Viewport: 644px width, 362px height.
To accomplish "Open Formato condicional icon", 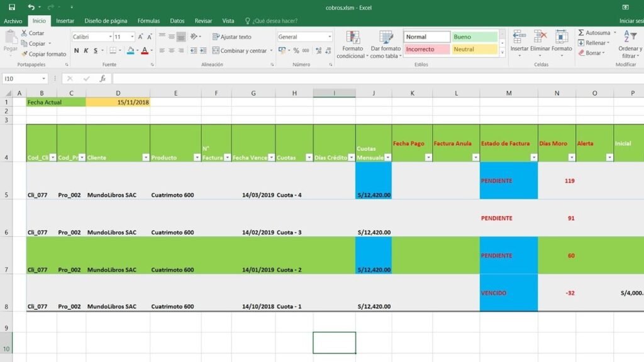I will [x=352, y=38].
